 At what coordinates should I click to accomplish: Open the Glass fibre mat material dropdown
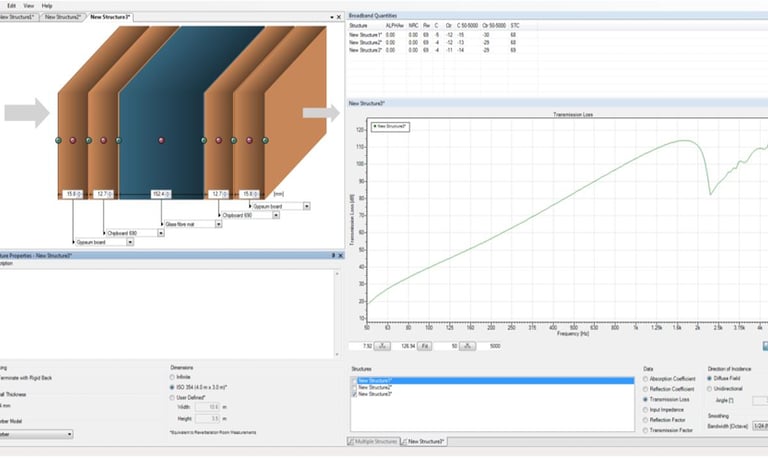point(218,224)
